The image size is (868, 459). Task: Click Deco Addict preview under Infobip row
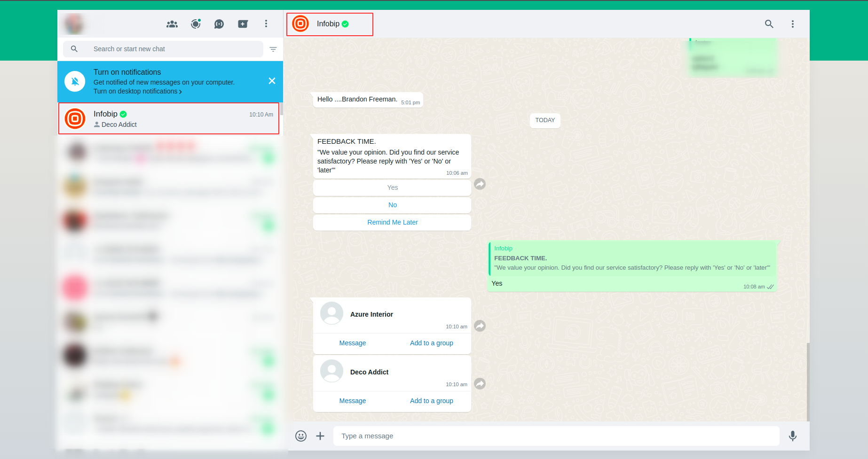click(115, 124)
